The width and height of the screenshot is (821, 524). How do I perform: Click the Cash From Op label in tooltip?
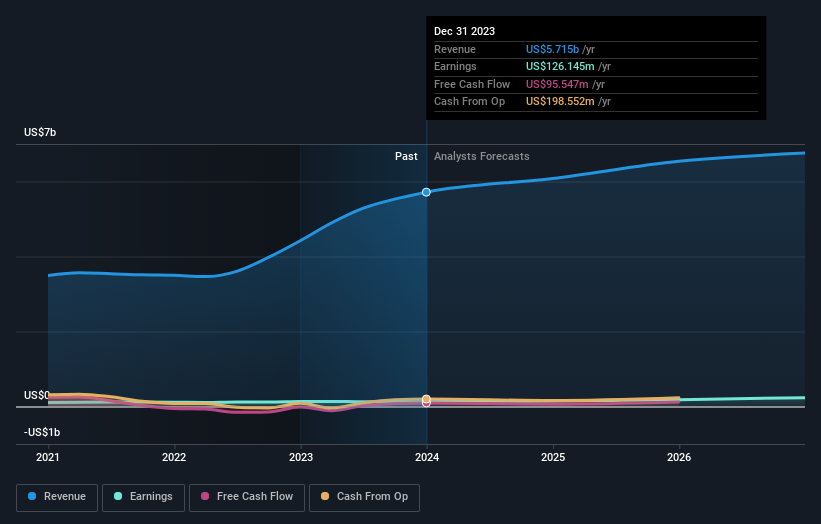470,102
